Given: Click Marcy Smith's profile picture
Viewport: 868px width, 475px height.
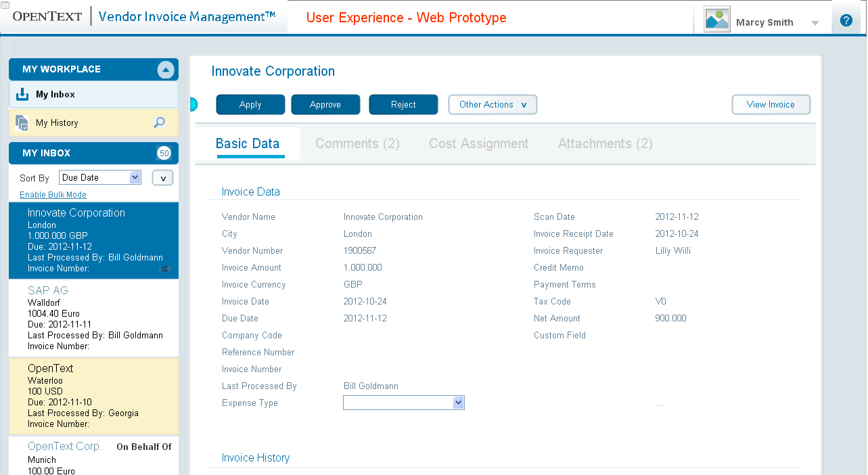Looking at the screenshot, I should point(717,19).
